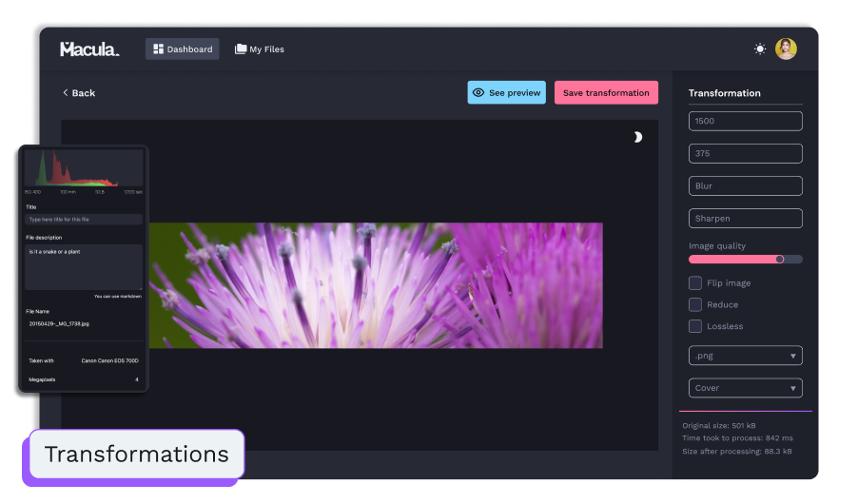Toggle the Lossless checkbox

click(x=695, y=326)
